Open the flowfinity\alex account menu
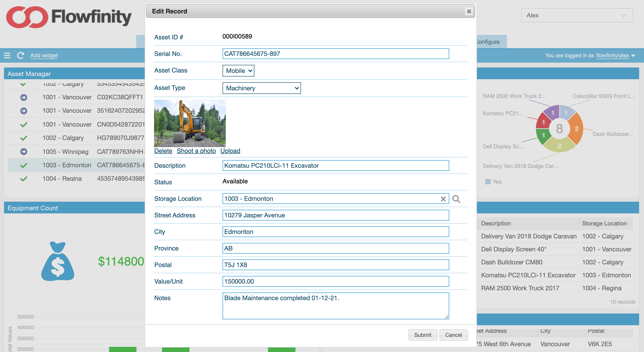Viewport: 644px width, 352px height. coord(612,55)
